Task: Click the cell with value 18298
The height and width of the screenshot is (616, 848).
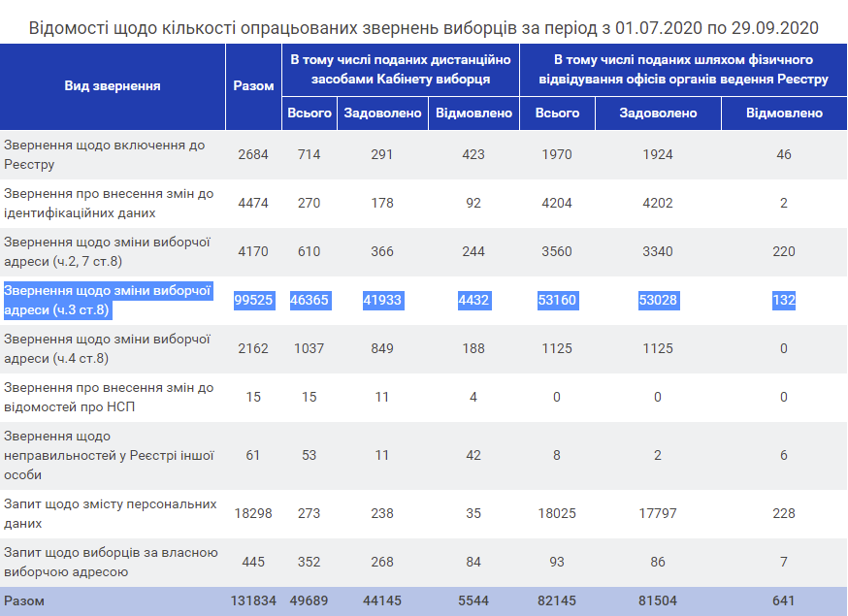Action: point(253,513)
